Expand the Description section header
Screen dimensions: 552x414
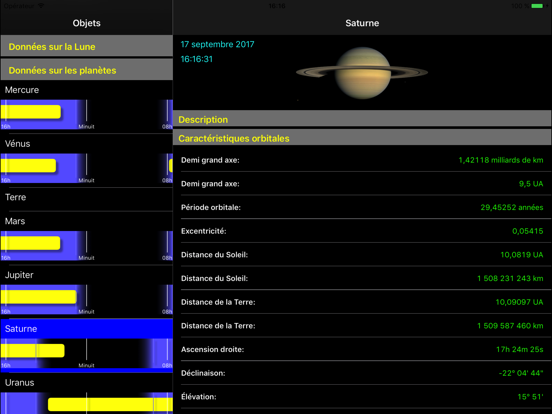(362, 119)
